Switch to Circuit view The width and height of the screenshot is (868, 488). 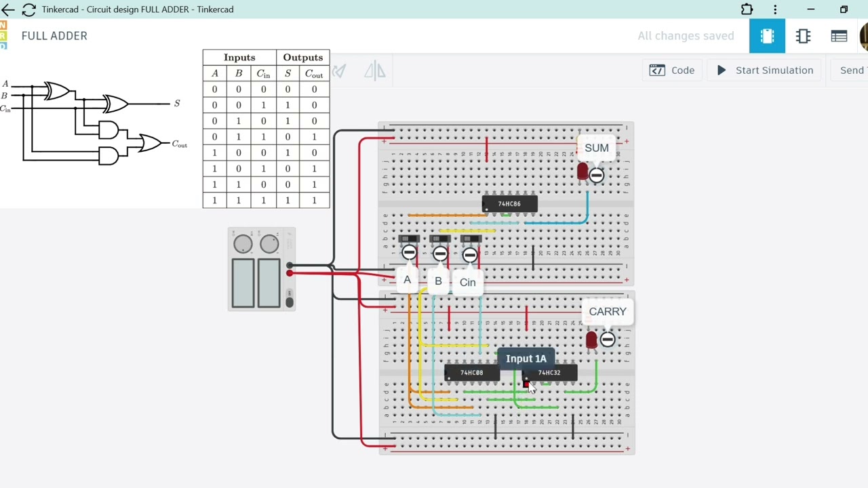tap(767, 36)
